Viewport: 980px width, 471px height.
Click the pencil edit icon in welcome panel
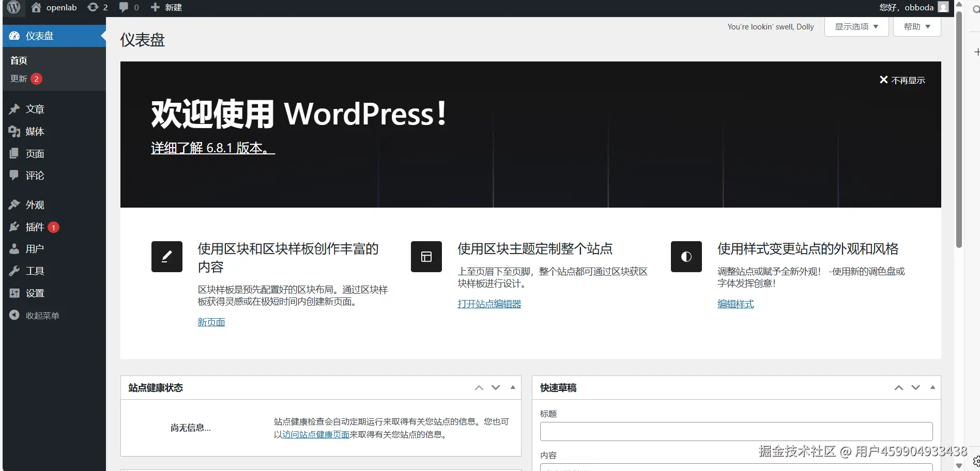[167, 257]
